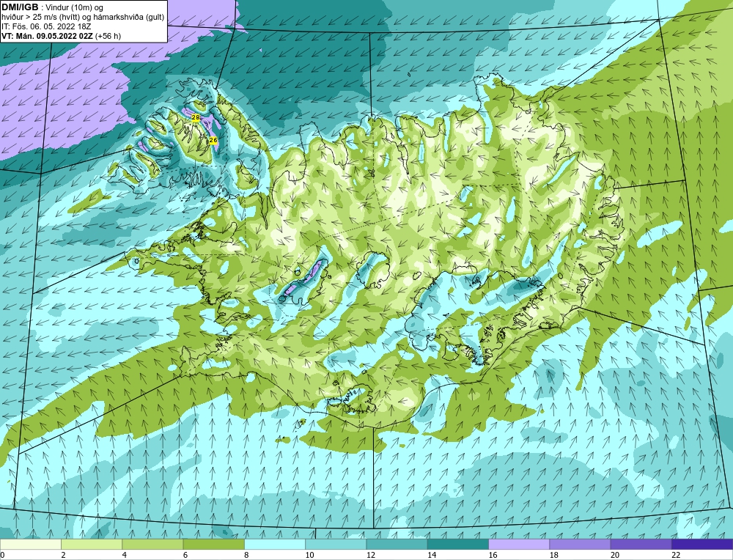Click the yellow gust label 28

196,117
